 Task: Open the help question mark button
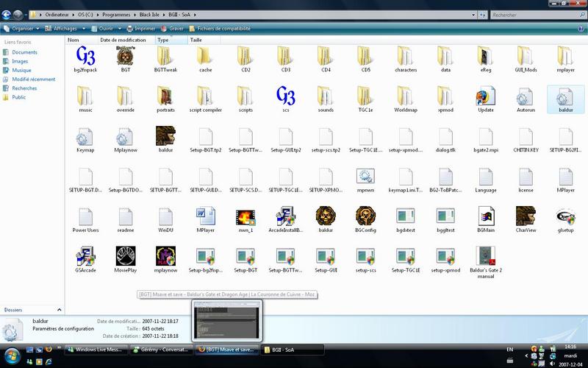click(x=581, y=29)
